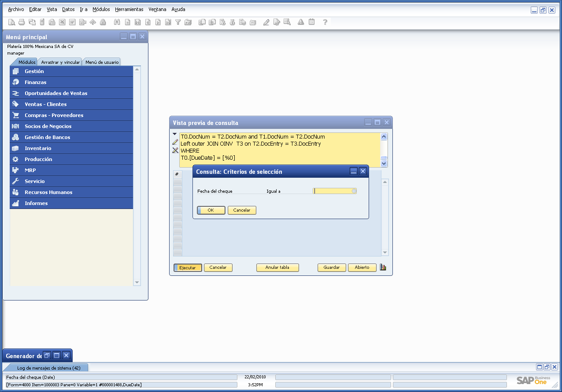Viewport: 562px width, 392px height.
Task: Click the alert triangle toolbar icon
Action: 300,22
